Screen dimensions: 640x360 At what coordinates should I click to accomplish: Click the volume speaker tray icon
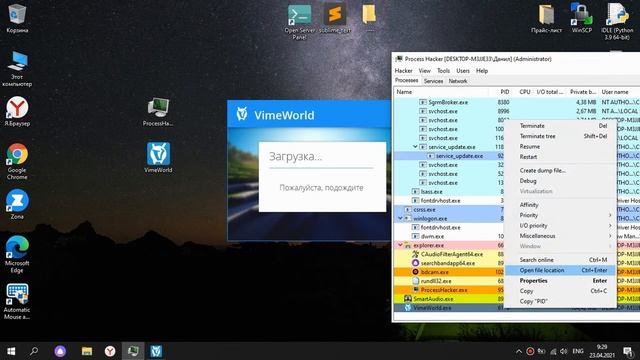[x=564, y=351]
